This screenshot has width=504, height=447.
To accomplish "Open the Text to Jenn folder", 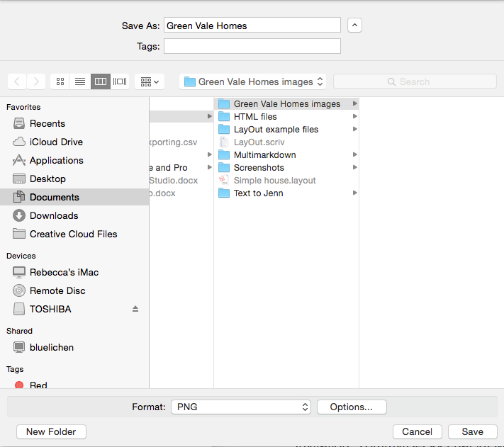I will [286, 193].
